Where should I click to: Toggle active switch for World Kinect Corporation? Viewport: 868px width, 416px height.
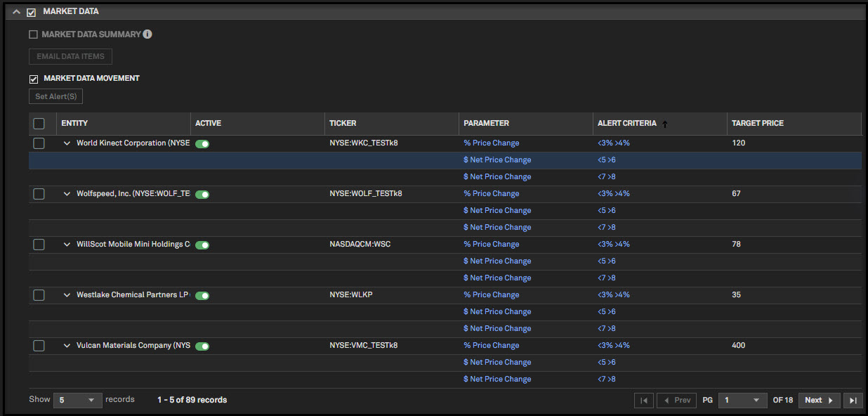click(202, 144)
